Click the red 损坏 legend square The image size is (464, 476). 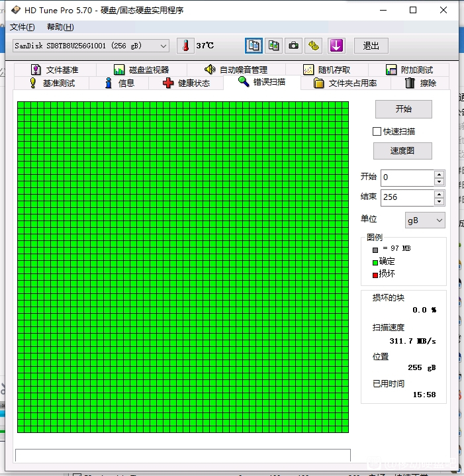pos(375,275)
